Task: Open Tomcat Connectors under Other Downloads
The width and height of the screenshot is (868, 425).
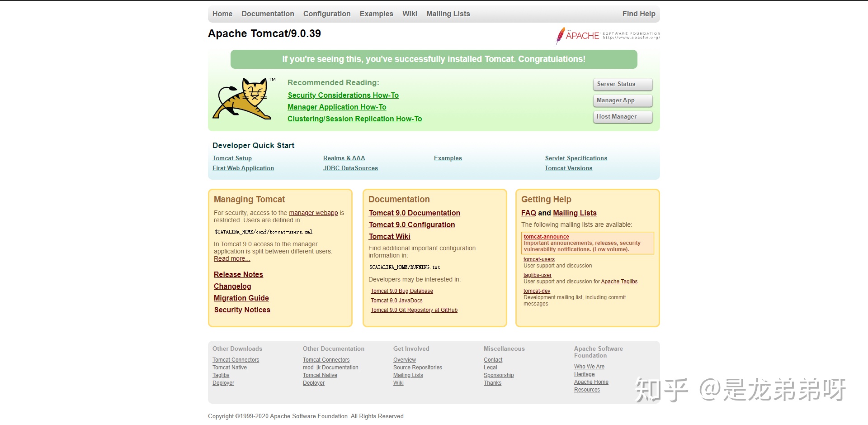Action: click(x=236, y=360)
